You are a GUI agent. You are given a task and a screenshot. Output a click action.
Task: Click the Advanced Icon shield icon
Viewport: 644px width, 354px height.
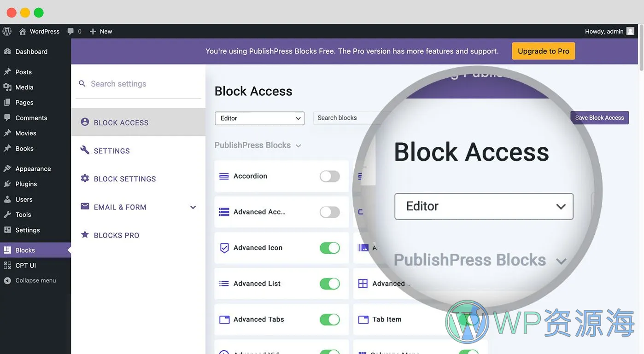point(224,248)
